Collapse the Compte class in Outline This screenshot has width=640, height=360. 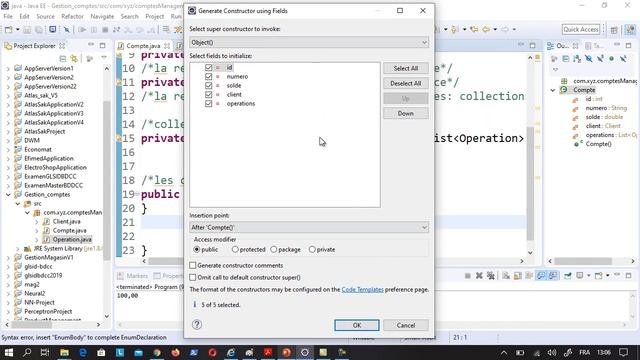(x=553, y=90)
